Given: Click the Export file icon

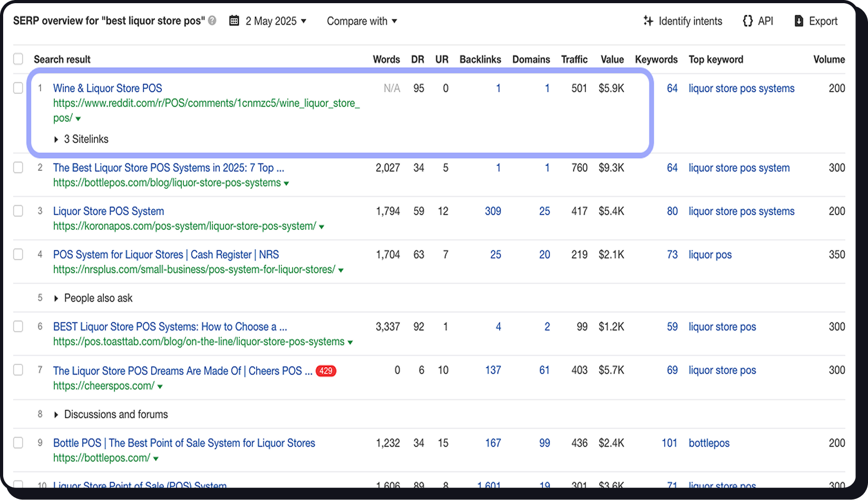Looking at the screenshot, I should [798, 21].
